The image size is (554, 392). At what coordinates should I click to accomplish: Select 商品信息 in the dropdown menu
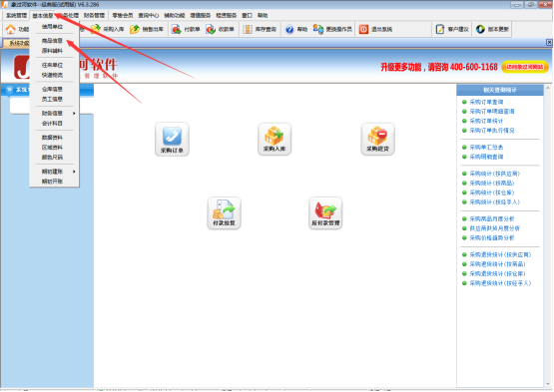(52, 41)
